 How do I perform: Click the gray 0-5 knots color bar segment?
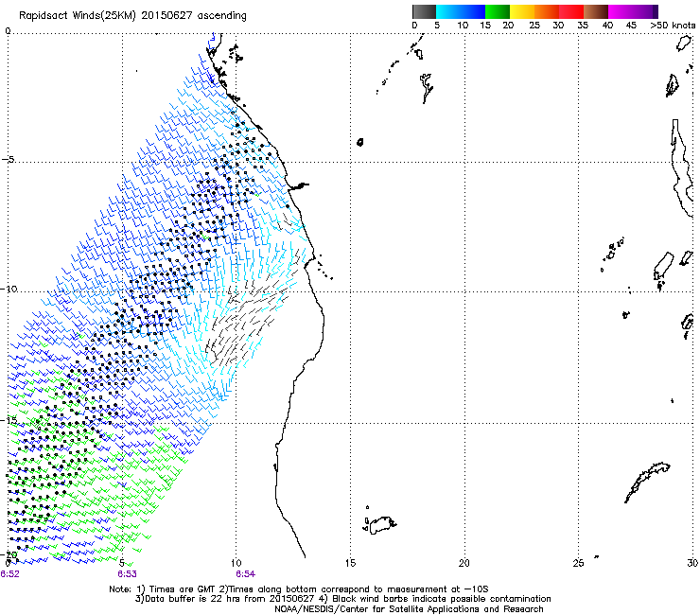coord(424,11)
